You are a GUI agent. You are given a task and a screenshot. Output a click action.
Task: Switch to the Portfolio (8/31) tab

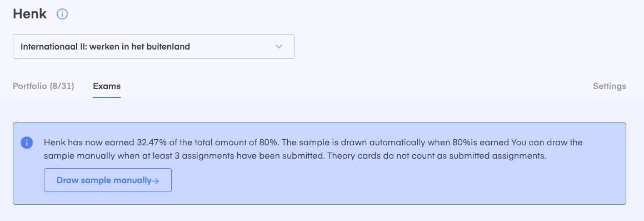[43, 86]
